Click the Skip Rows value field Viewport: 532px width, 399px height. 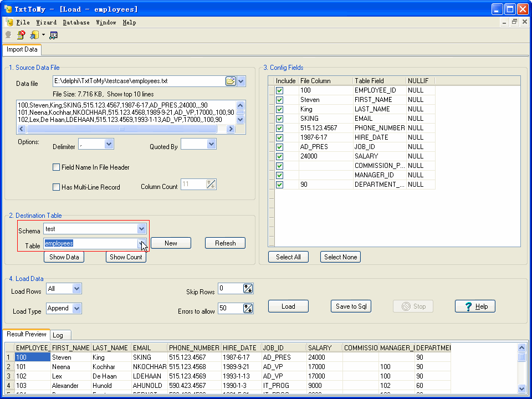click(231, 289)
